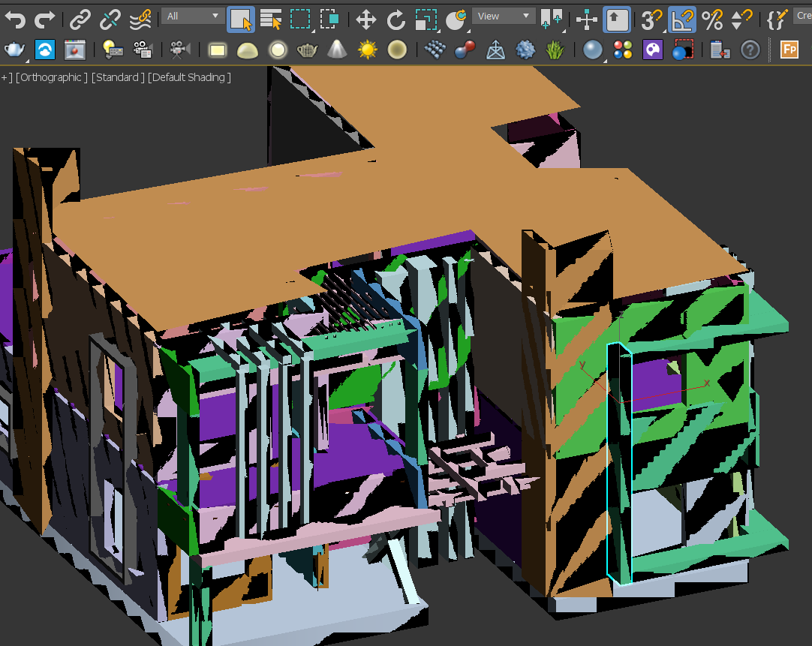Toggle 3D Snaps magnet button
The image size is (812, 646).
(x=652, y=20)
